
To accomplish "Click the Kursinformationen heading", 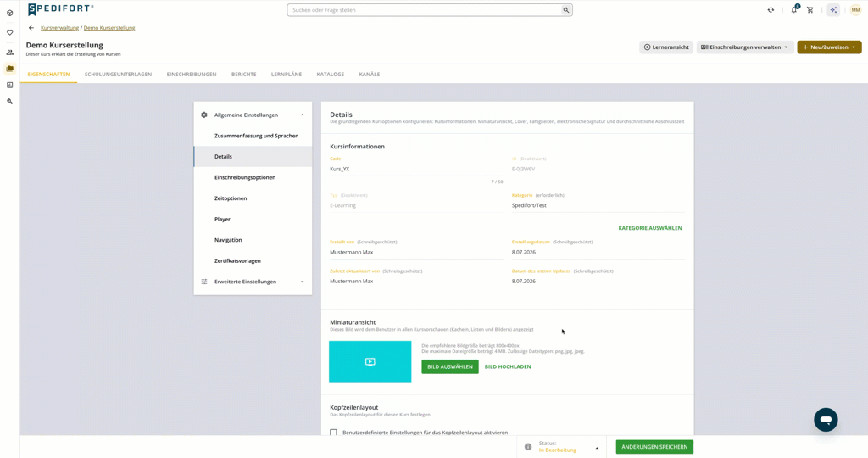I will [357, 147].
